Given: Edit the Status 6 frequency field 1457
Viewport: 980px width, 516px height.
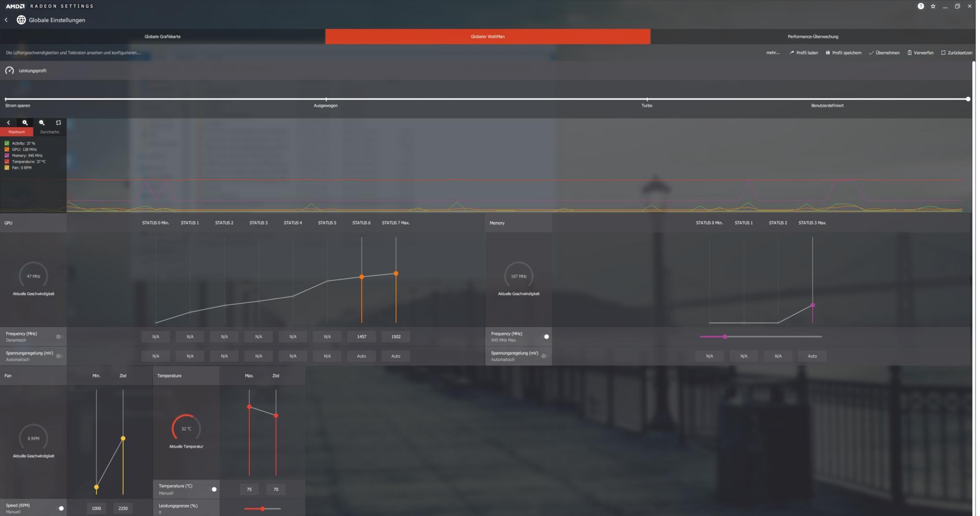Looking at the screenshot, I should (361, 337).
